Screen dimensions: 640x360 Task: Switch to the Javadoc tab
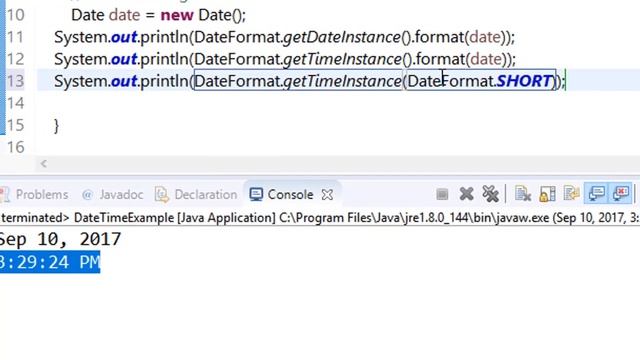121,195
